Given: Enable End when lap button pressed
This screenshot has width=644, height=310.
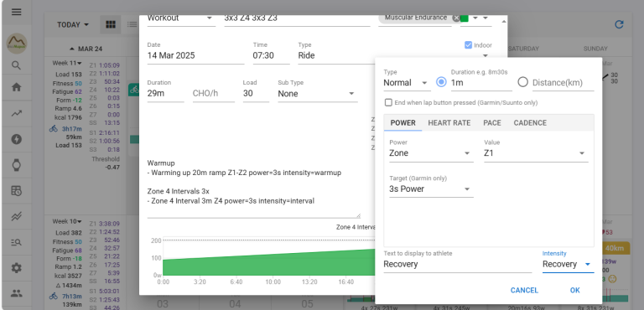Looking at the screenshot, I should tap(388, 103).
